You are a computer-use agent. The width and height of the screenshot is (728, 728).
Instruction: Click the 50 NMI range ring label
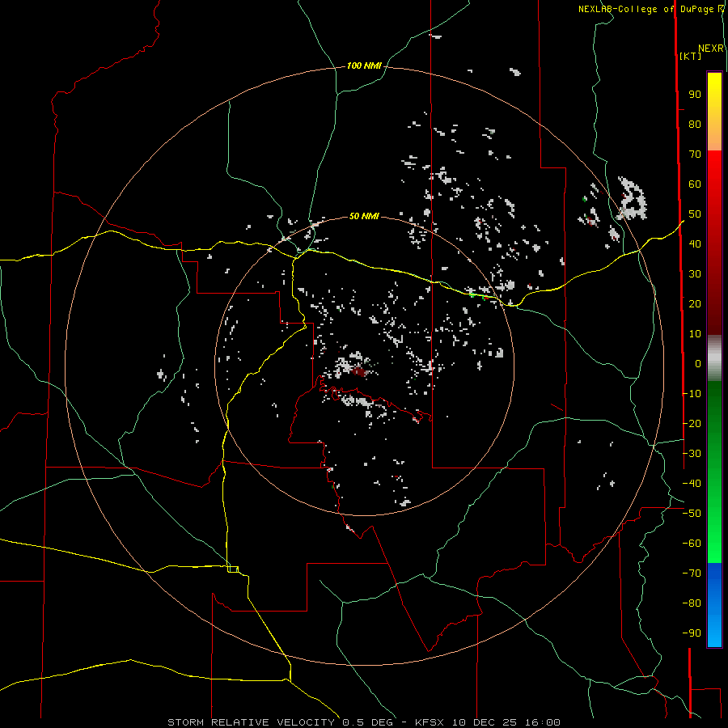tap(363, 216)
